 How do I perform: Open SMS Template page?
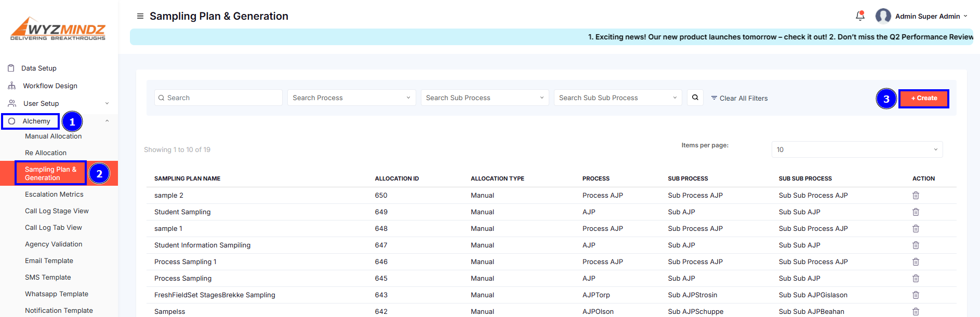click(x=48, y=278)
